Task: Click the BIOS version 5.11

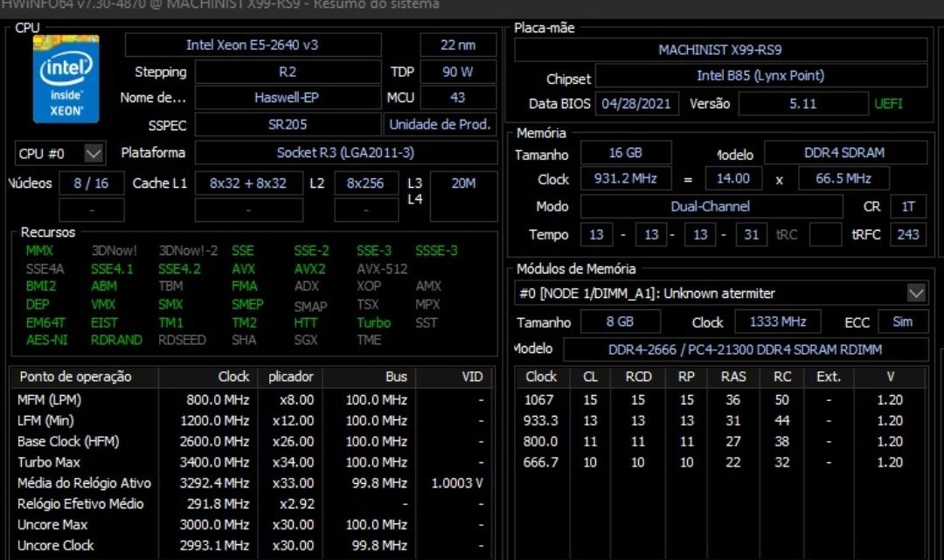Action: pyautogui.click(x=803, y=103)
